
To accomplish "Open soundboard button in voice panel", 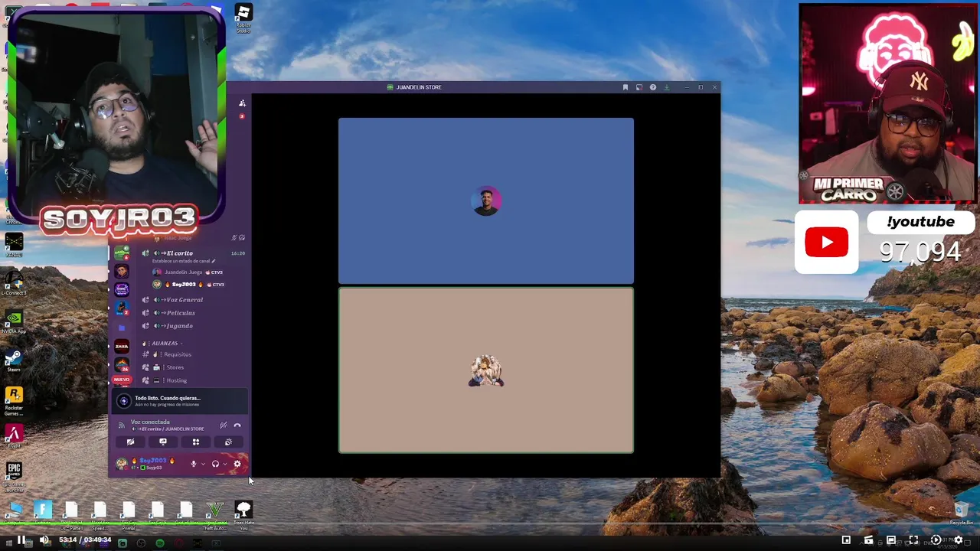I will (x=228, y=442).
